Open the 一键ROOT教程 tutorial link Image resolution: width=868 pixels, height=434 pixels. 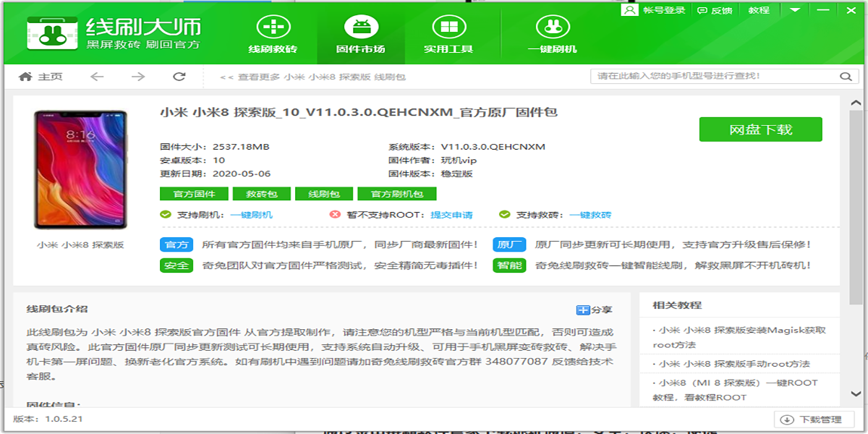coord(734,390)
